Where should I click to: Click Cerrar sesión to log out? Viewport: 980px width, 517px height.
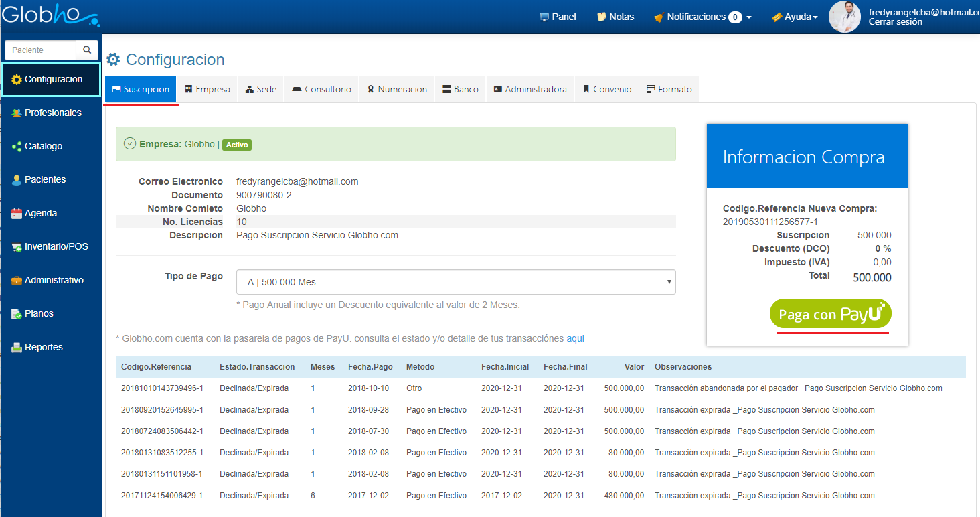(895, 22)
